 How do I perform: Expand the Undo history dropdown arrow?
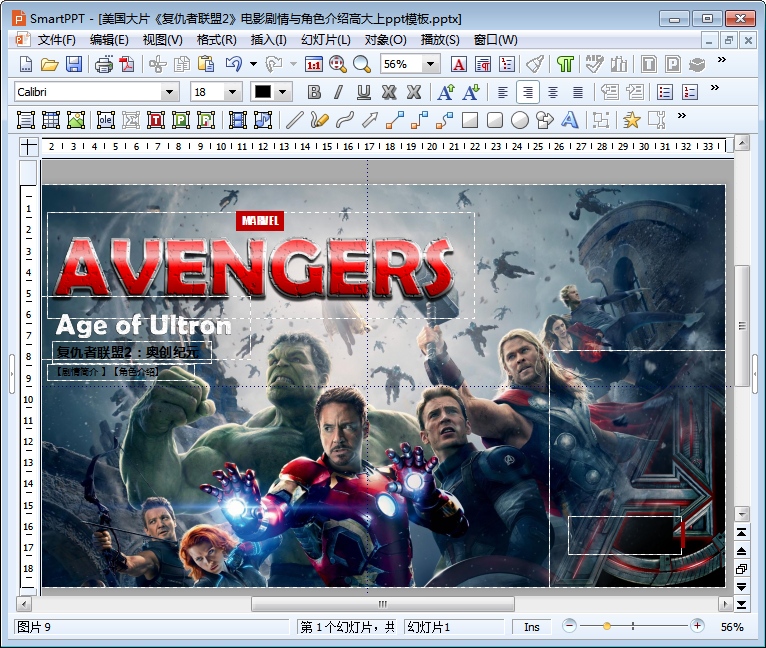pyautogui.click(x=253, y=64)
